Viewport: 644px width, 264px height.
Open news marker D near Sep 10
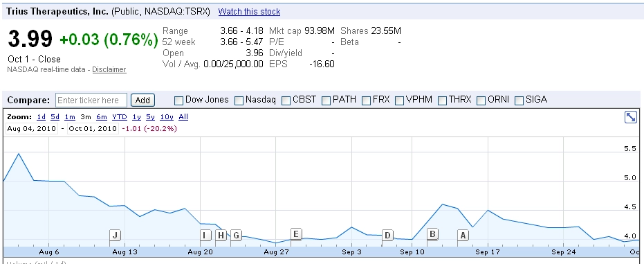[x=387, y=236]
